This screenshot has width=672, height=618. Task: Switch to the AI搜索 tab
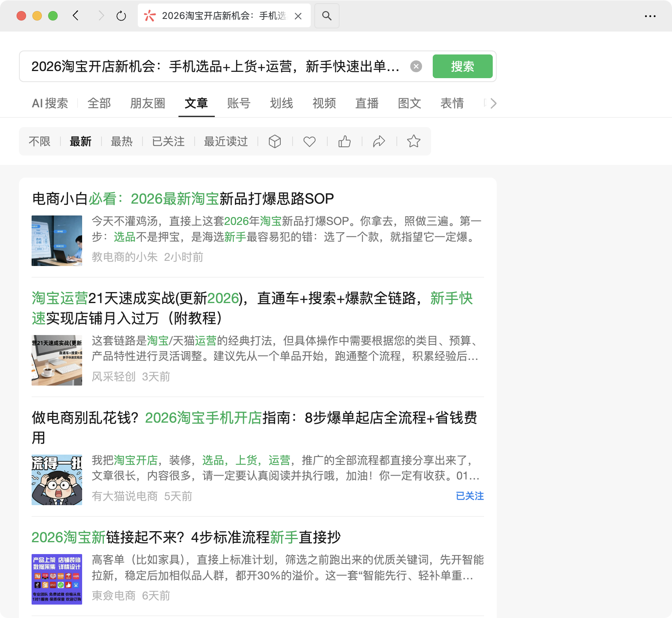pyautogui.click(x=50, y=103)
